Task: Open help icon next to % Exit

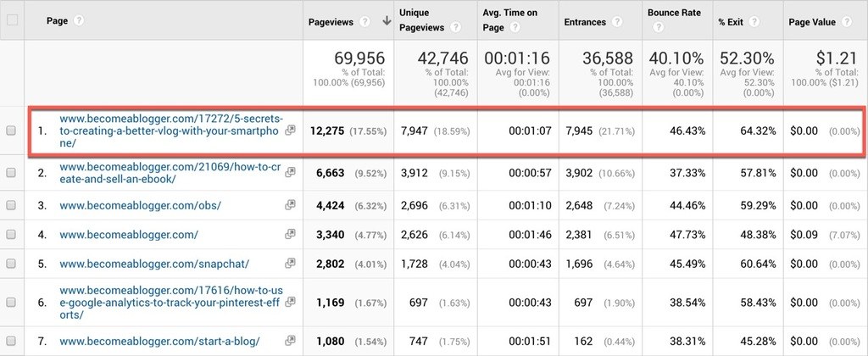Action: 754,22
